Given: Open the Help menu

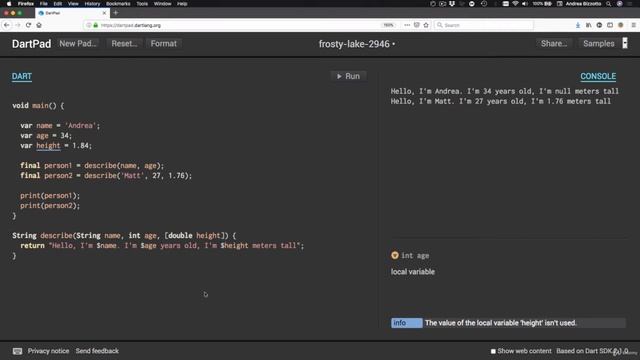Looking at the screenshot, I should click(x=182, y=4).
